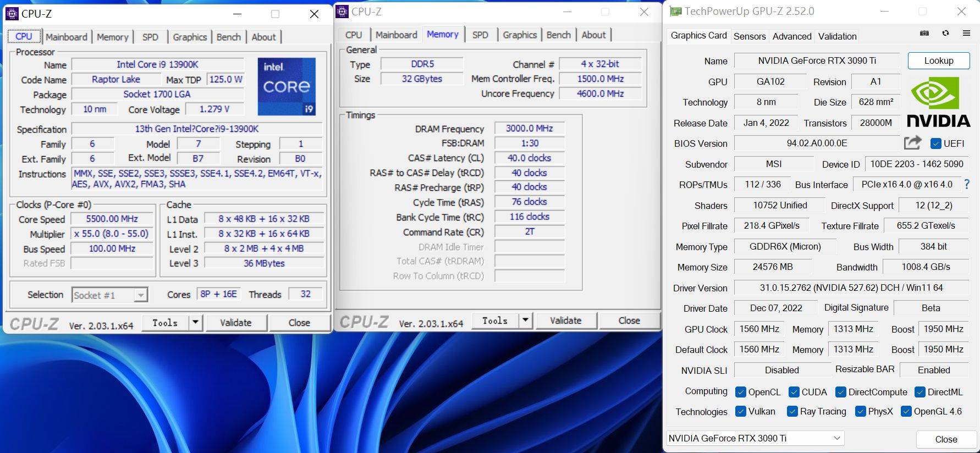The image size is (980, 453).
Task: Toggle the OpenCL checkbox
Action: point(740,392)
